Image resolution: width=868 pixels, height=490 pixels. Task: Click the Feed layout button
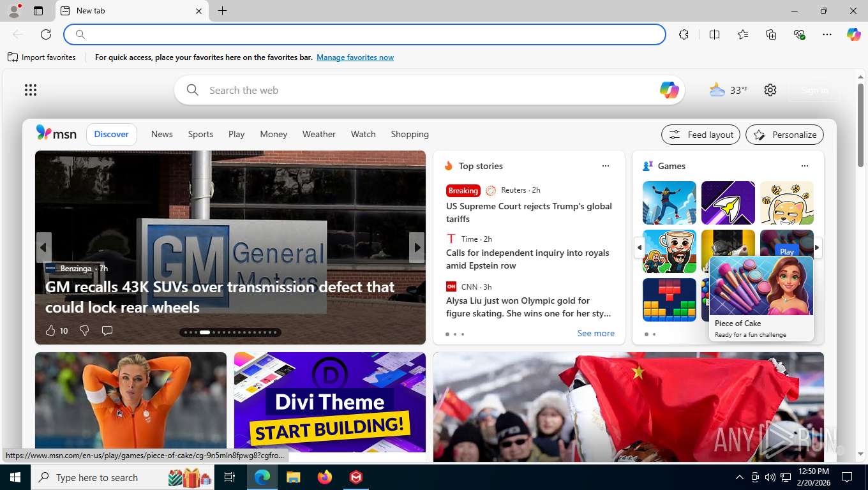coord(701,135)
